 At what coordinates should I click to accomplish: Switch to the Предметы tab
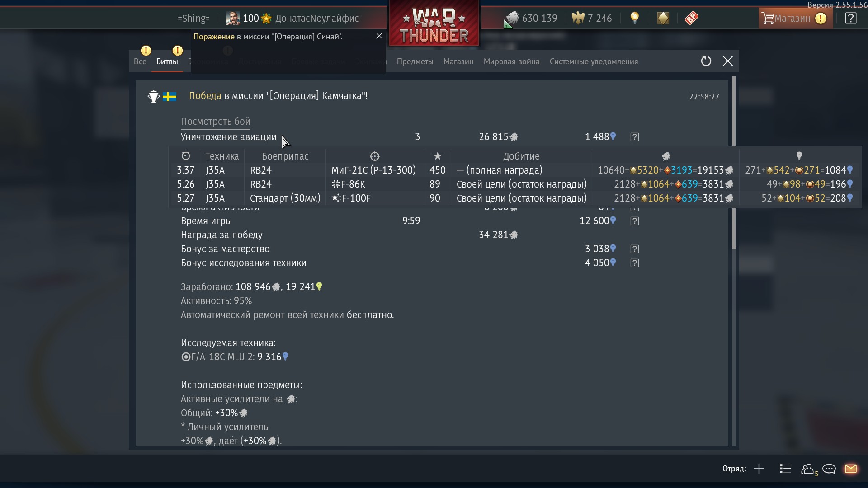click(x=415, y=61)
